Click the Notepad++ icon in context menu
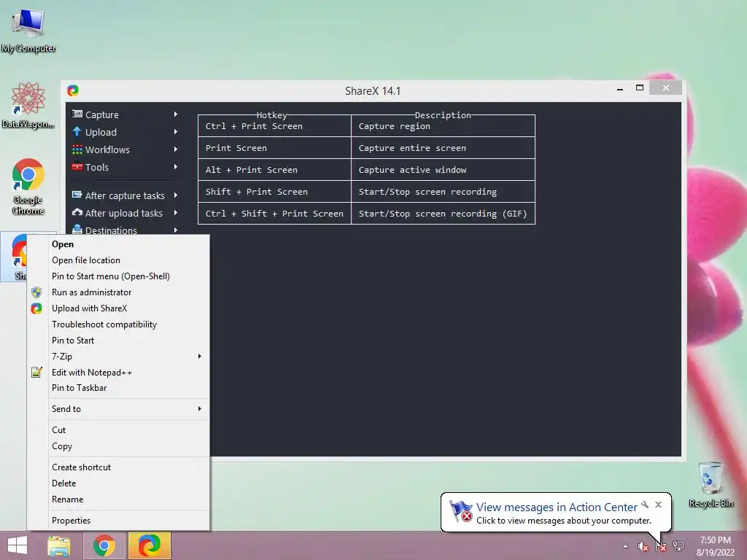The height and width of the screenshot is (560, 747). coord(36,372)
